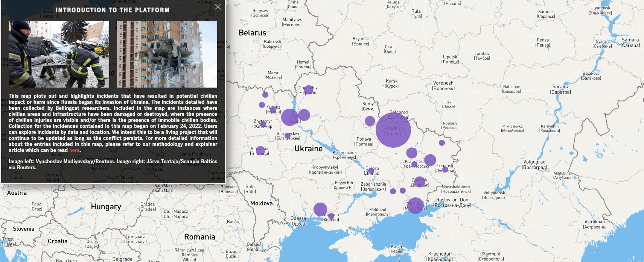Click the Volgograd city label
Image resolution: width=644 pixels, height=262 pixels.
[534, 165]
